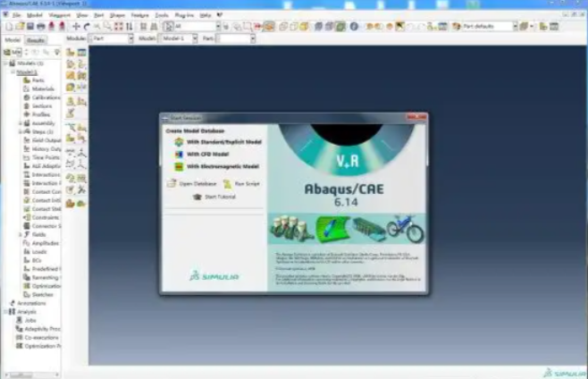Open the Part Manager toolbox icon

(81, 52)
